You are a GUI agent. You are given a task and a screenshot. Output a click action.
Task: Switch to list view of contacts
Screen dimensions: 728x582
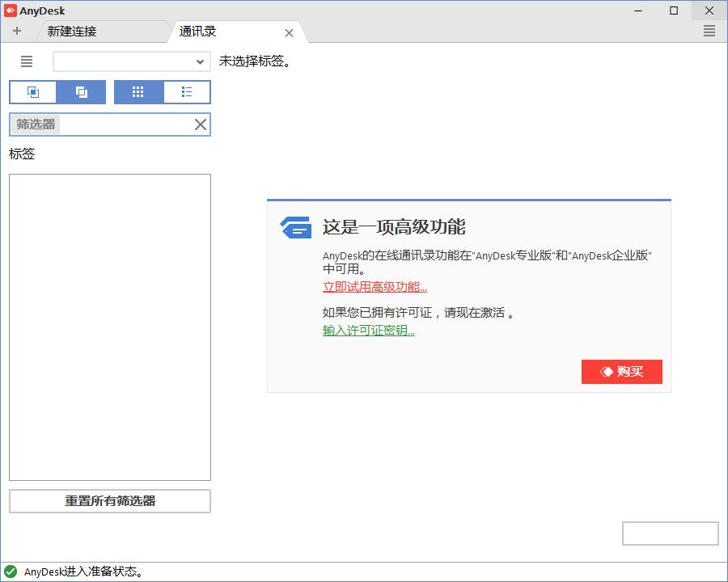[187, 91]
